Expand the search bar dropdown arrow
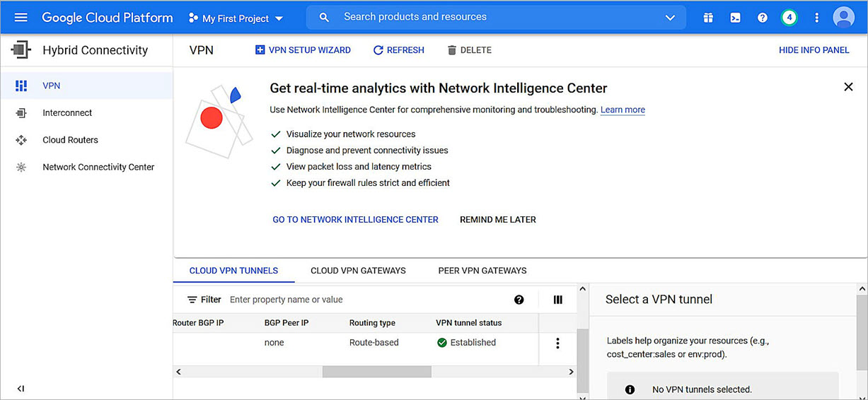Image resolution: width=868 pixels, height=400 pixels. tap(670, 18)
